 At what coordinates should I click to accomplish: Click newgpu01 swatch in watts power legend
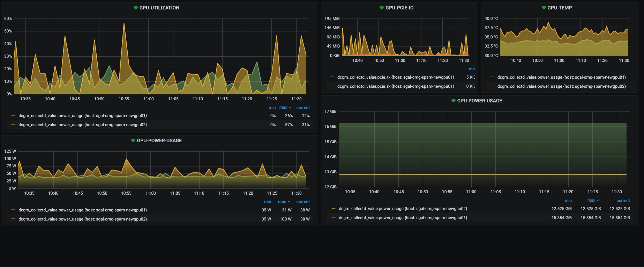(13, 210)
